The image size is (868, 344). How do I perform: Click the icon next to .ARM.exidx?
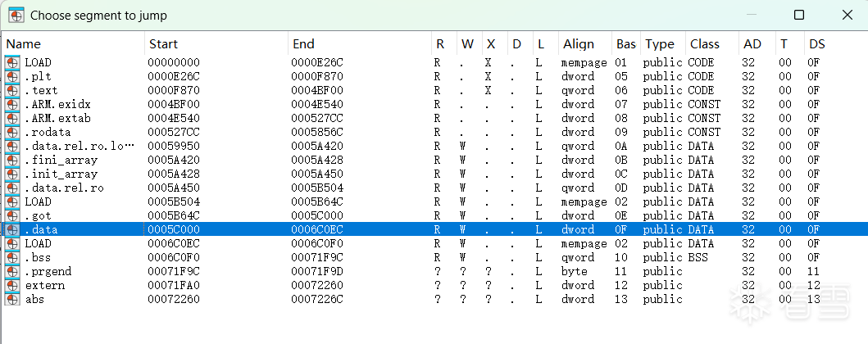(x=11, y=104)
